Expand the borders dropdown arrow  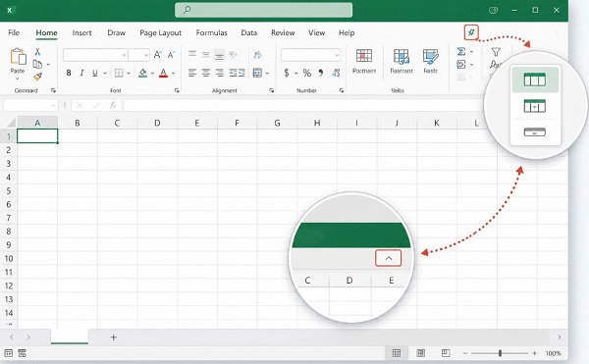click(x=129, y=74)
